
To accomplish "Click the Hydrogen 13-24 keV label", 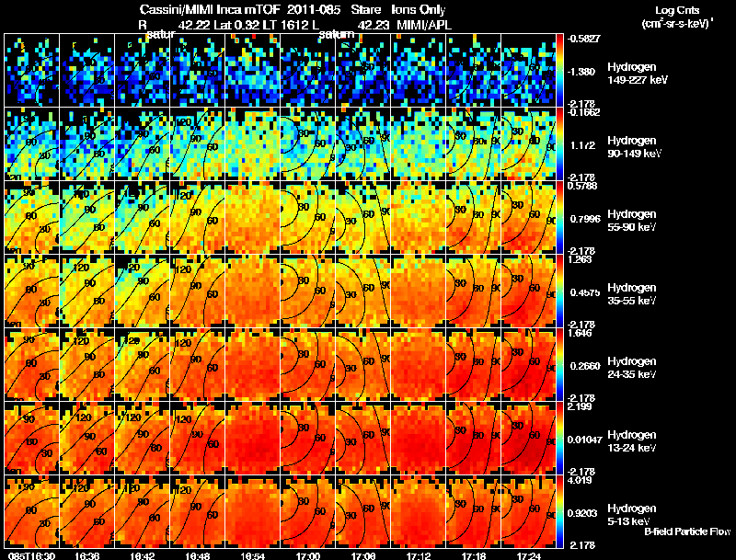I will [x=632, y=441].
